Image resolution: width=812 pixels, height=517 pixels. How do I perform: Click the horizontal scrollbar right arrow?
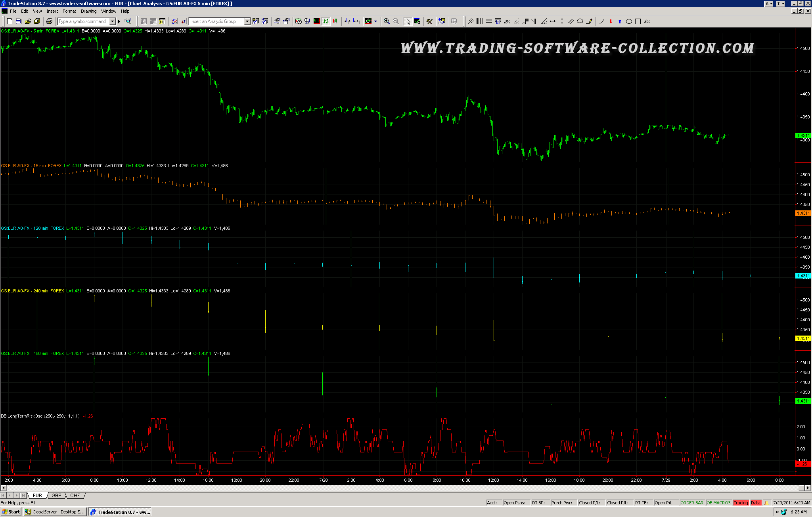[808, 488]
